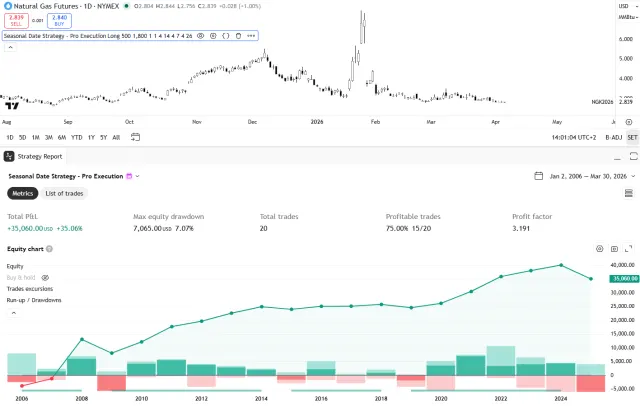Image resolution: width=640 pixels, height=406 pixels.
Task: Click the 2024 equity curve peak point
Action: point(561,265)
